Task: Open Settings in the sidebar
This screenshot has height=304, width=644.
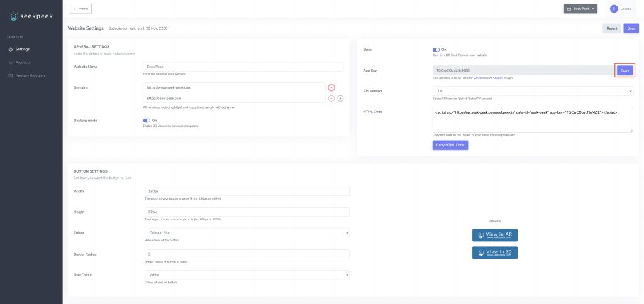Action: tap(22, 49)
